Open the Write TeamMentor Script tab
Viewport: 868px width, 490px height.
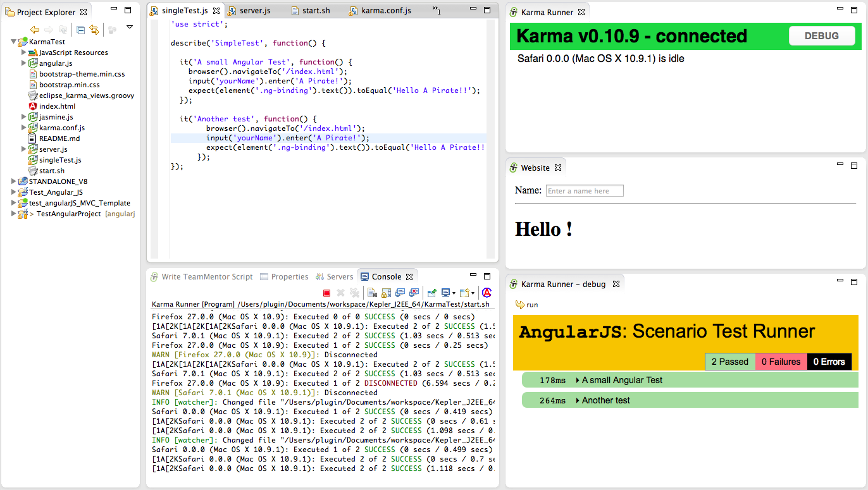click(x=201, y=277)
